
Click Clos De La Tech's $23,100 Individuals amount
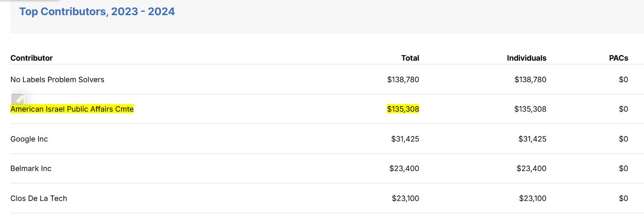pyautogui.click(x=532, y=198)
